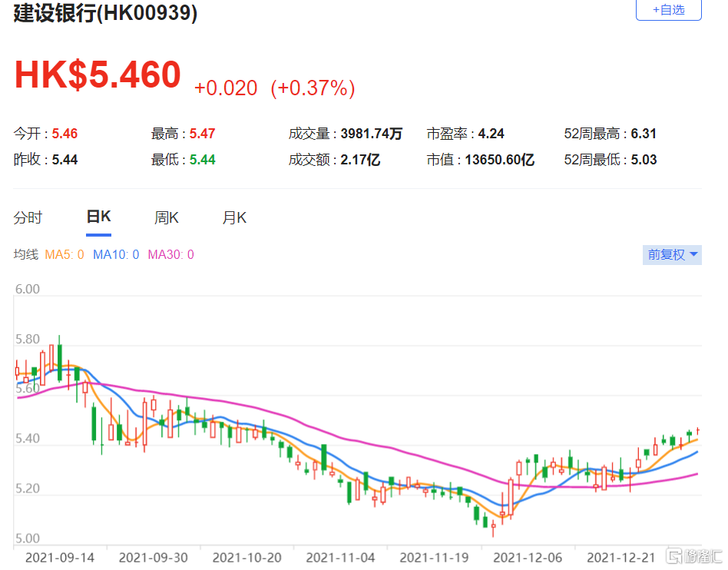Click the MA10 indicator label
728x570 pixels.
[116, 254]
